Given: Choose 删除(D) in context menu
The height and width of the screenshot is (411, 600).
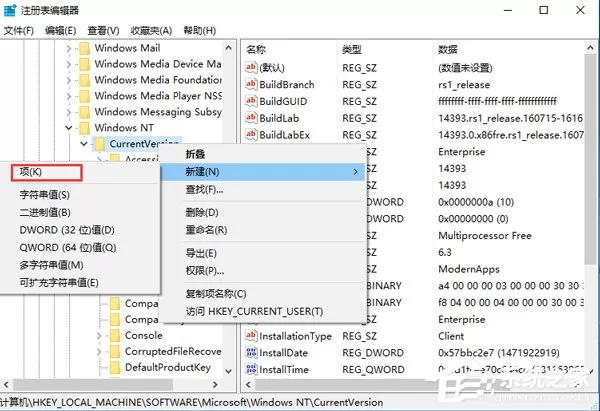Looking at the screenshot, I should [x=262, y=212].
